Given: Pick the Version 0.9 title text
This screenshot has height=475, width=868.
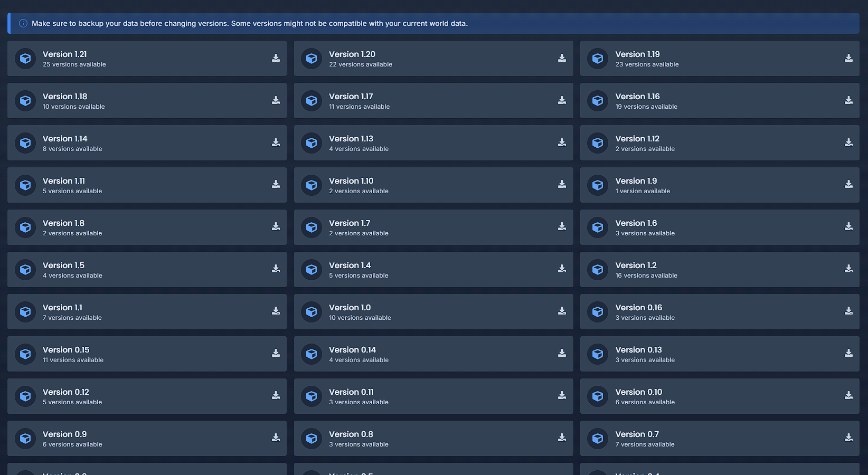Looking at the screenshot, I should point(65,434).
